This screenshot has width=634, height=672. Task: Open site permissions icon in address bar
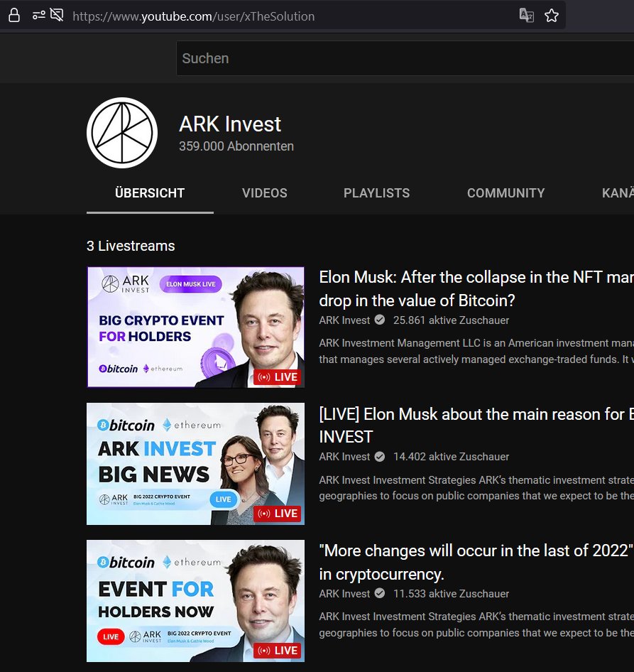(x=39, y=16)
